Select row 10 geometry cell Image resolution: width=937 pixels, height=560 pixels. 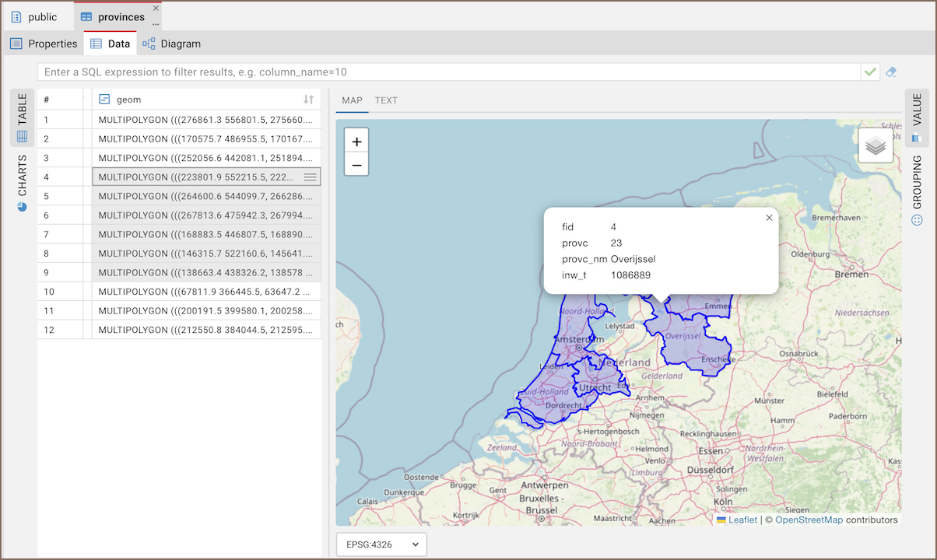coord(205,292)
